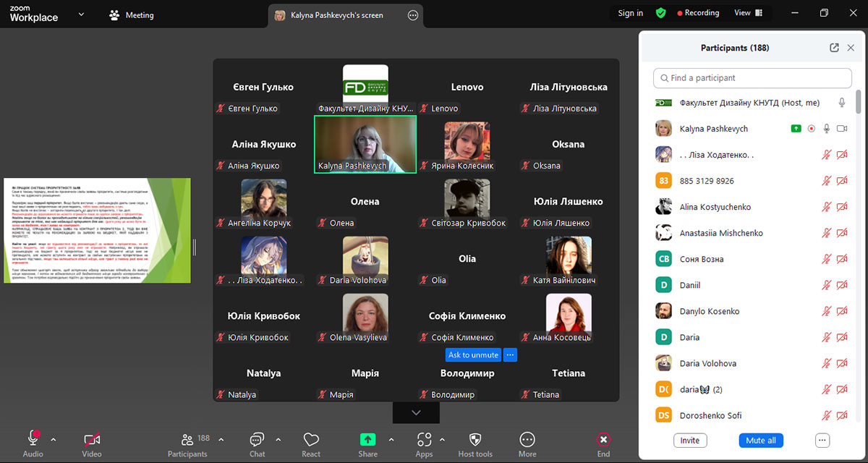Expand the Participants options caret
Viewport: 868px width, 463px height.
221,439
